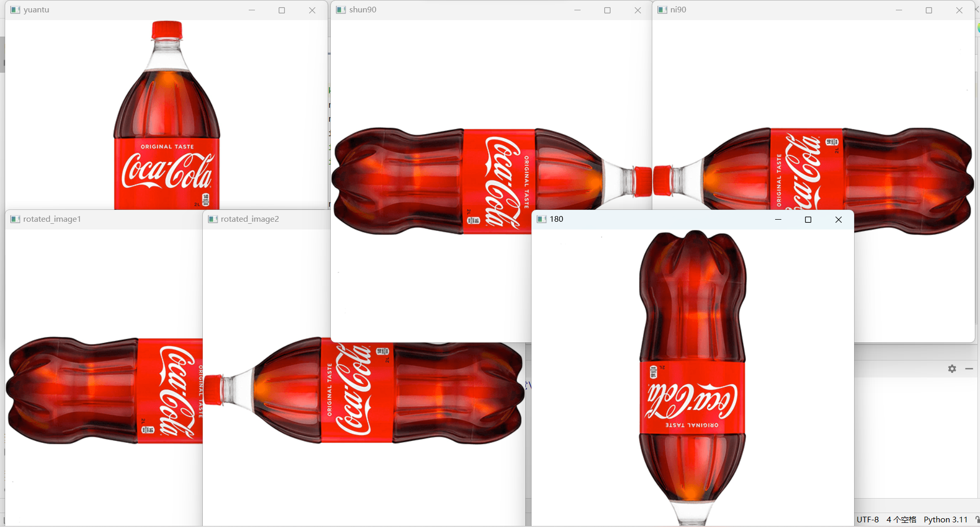The height and width of the screenshot is (527, 980).
Task: Select the yuantu title text
Action: pos(37,10)
